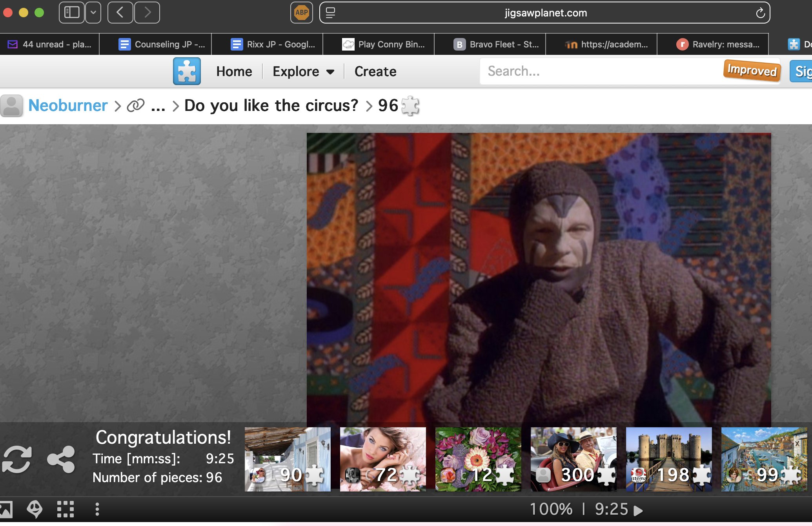Go back with the browser back arrow
This screenshot has width=812, height=526.
coord(120,13)
